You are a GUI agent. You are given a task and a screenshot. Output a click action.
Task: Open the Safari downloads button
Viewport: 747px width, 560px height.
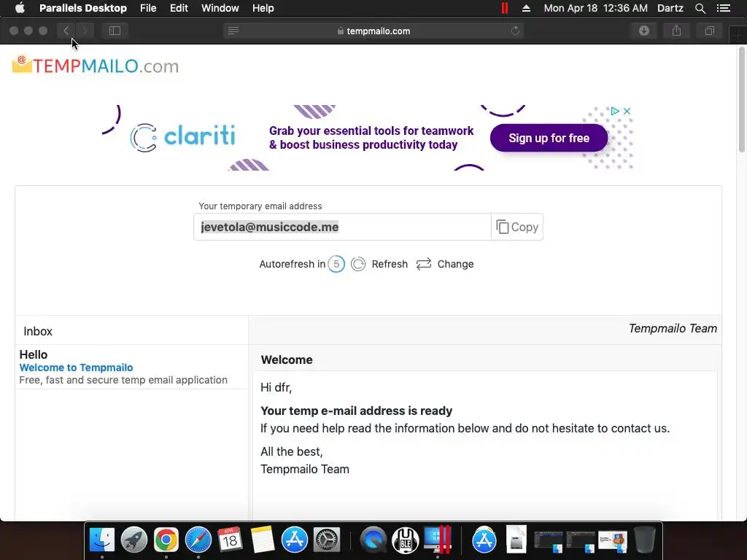[x=644, y=31]
